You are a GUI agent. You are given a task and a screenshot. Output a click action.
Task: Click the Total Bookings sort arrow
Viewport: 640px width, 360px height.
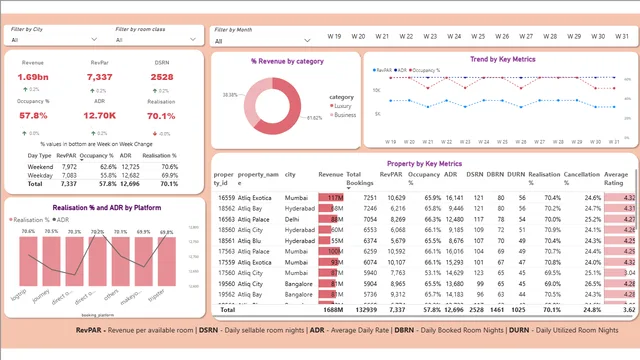349,189
